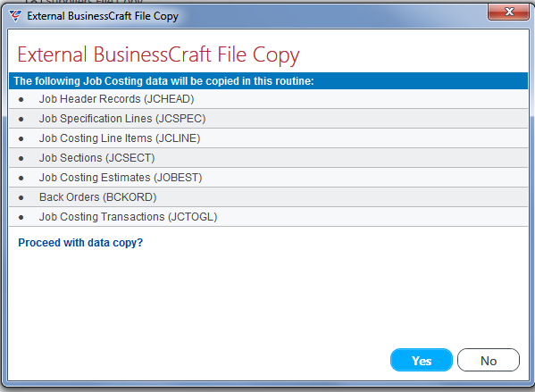Confirm data copy with Yes button
The height and width of the screenshot is (392, 535).
tap(422, 360)
